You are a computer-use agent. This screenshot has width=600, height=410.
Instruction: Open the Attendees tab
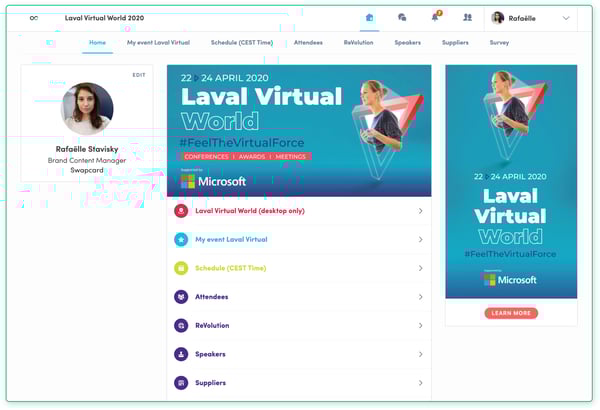click(308, 42)
